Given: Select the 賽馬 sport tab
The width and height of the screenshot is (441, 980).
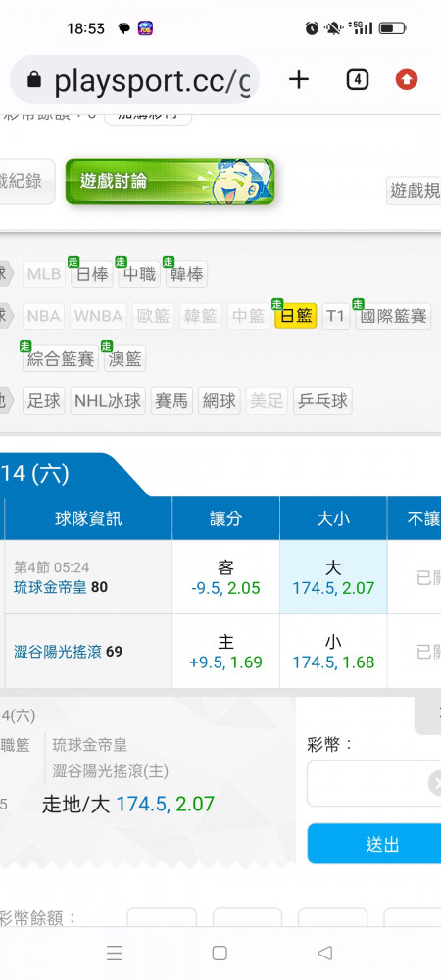Looking at the screenshot, I should click(171, 401).
